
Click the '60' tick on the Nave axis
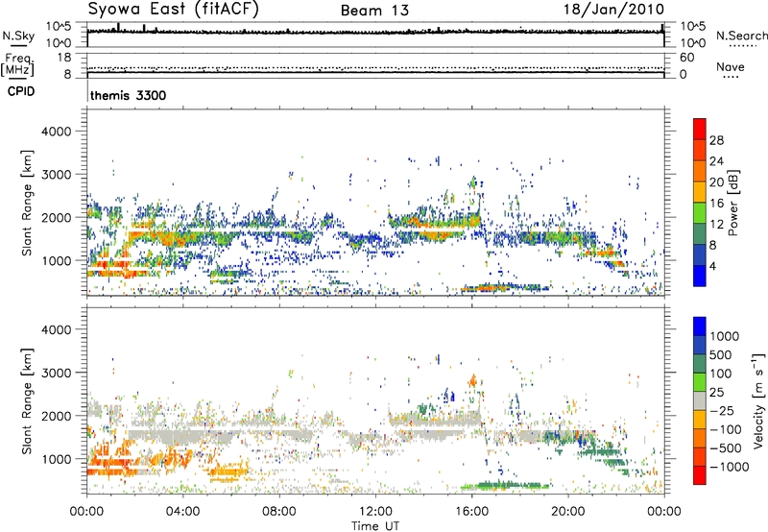(x=686, y=58)
